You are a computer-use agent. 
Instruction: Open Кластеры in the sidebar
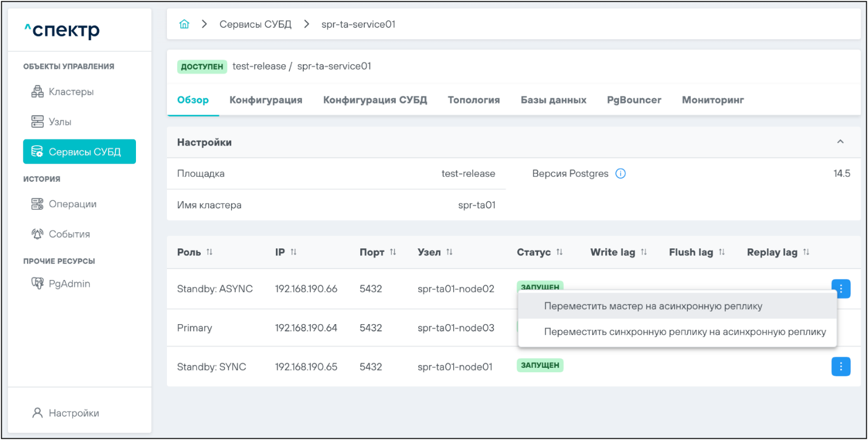coord(71,92)
